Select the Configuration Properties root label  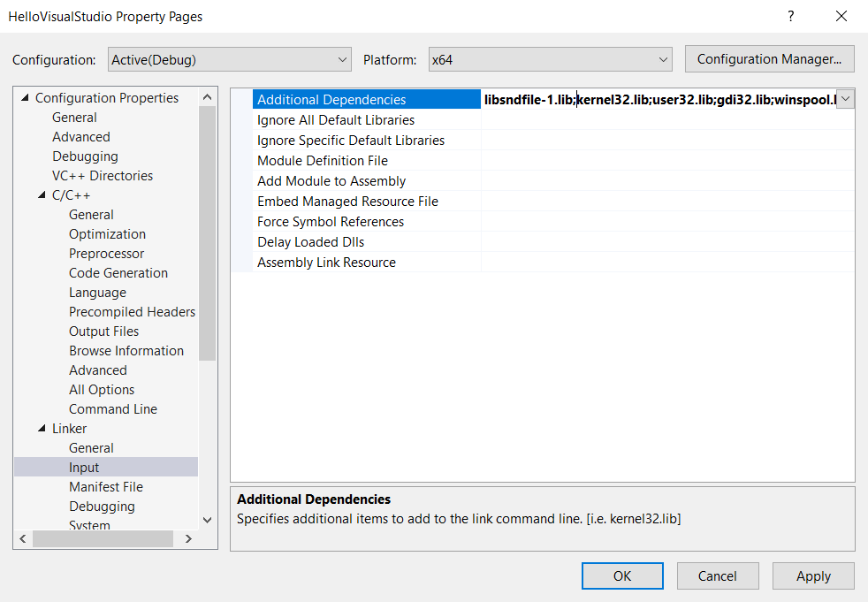(107, 98)
